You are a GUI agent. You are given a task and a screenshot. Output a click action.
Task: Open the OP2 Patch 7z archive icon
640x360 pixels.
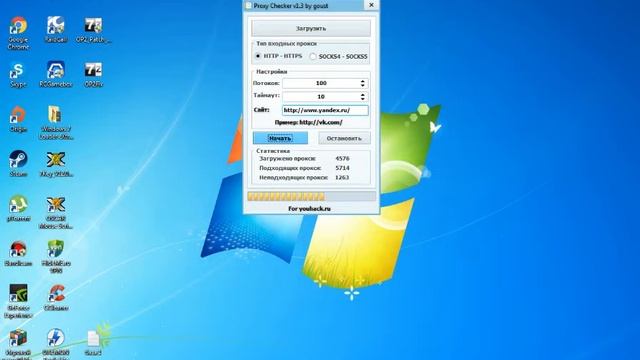click(93, 26)
